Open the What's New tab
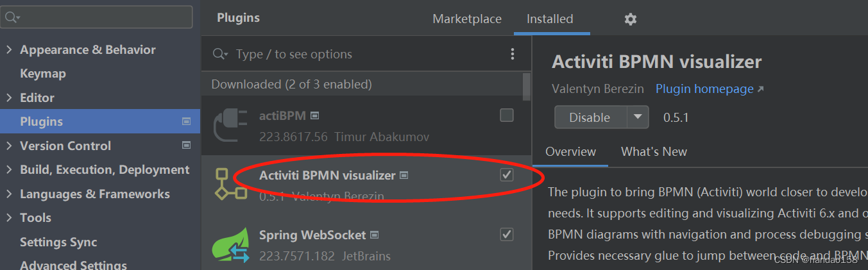868x270 pixels. (654, 151)
